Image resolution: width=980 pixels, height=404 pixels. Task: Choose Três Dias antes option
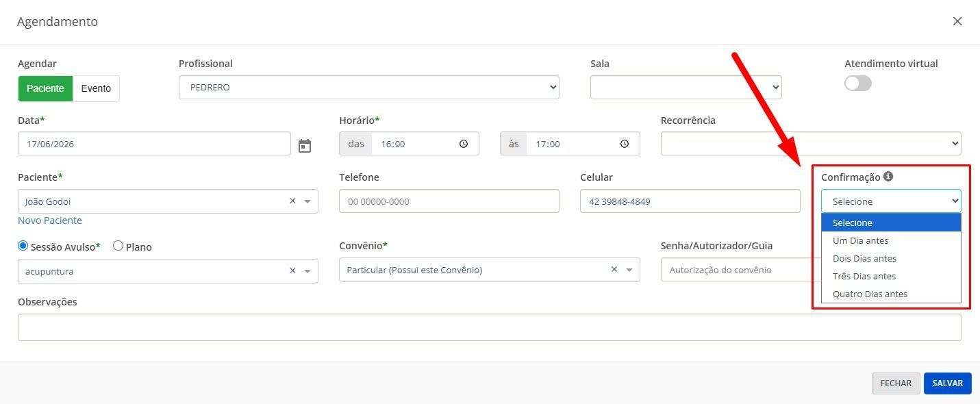pyautogui.click(x=891, y=276)
